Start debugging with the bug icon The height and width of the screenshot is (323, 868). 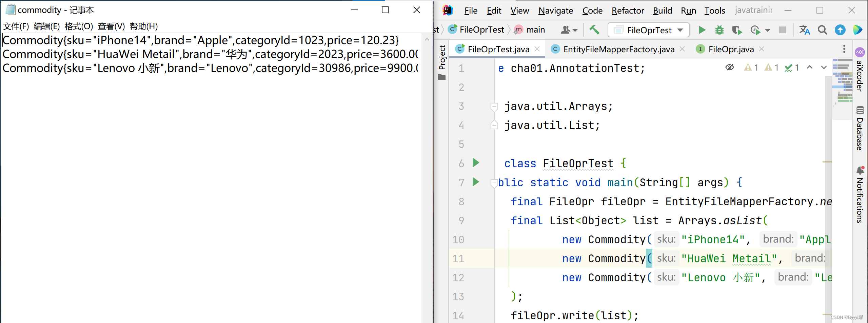pos(719,30)
